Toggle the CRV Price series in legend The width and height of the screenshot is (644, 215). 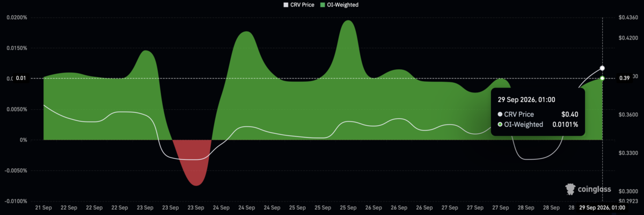click(299, 4)
